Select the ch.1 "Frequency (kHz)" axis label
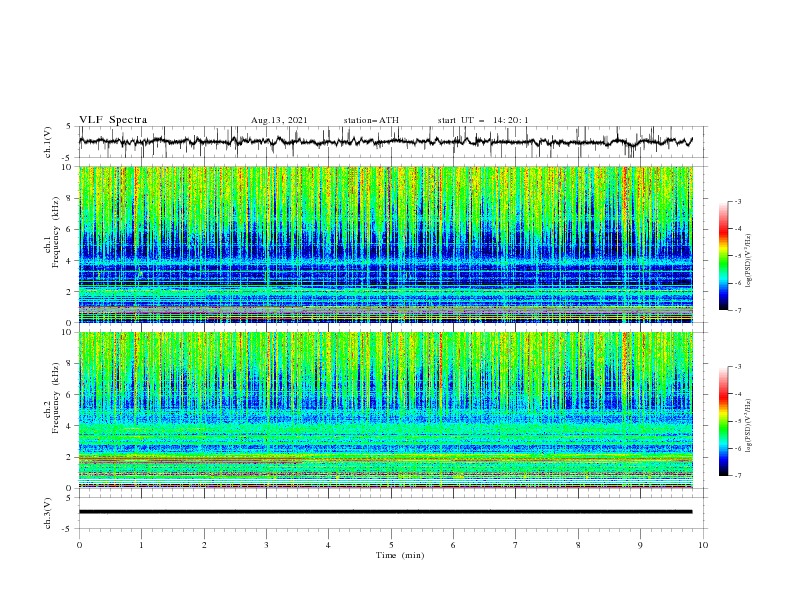 (x=56, y=232)
